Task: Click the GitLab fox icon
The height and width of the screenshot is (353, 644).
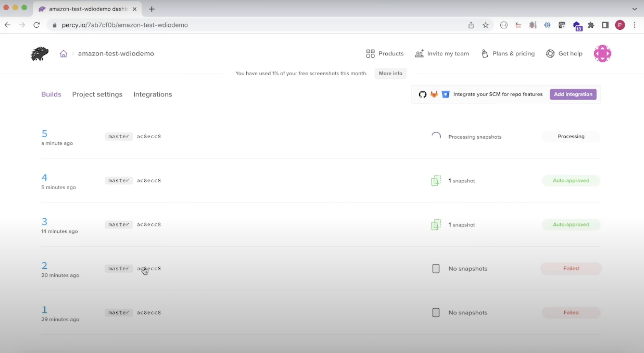Action: point(434,94)
